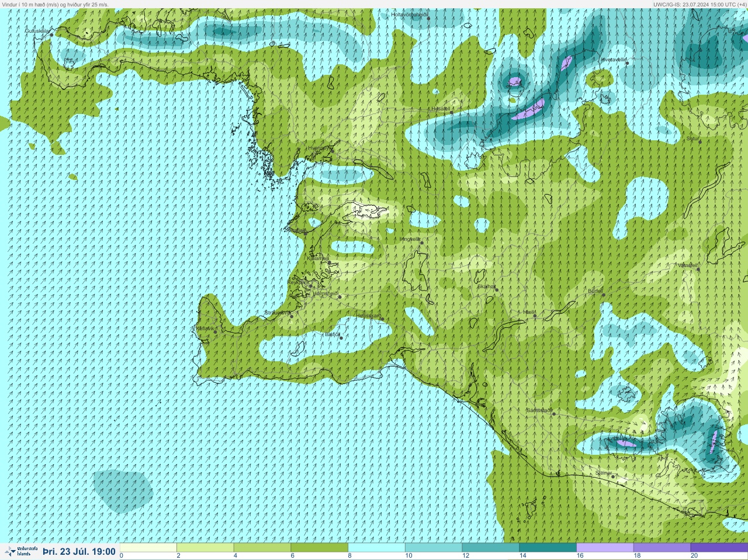Image resolution: width=748 pixels, height=560 pixels.
Task: Click the above 20 m/s dark purple swatch
Action: (719, 548)
